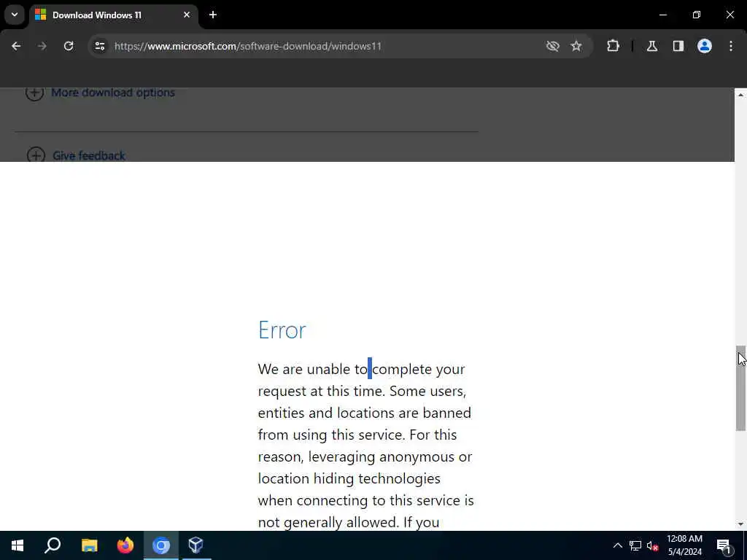Click the forward navigation arrow

coord(42,46)
